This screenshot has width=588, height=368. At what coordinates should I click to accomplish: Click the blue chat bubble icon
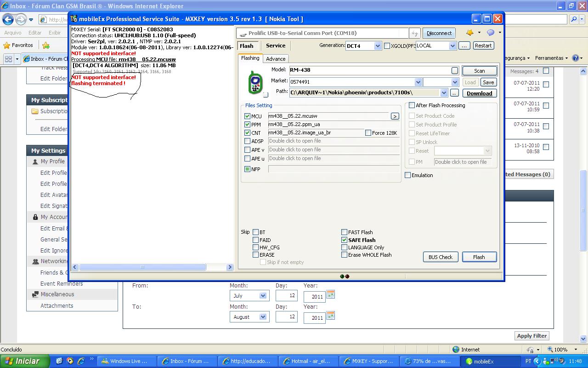click(x=491, y=33)
